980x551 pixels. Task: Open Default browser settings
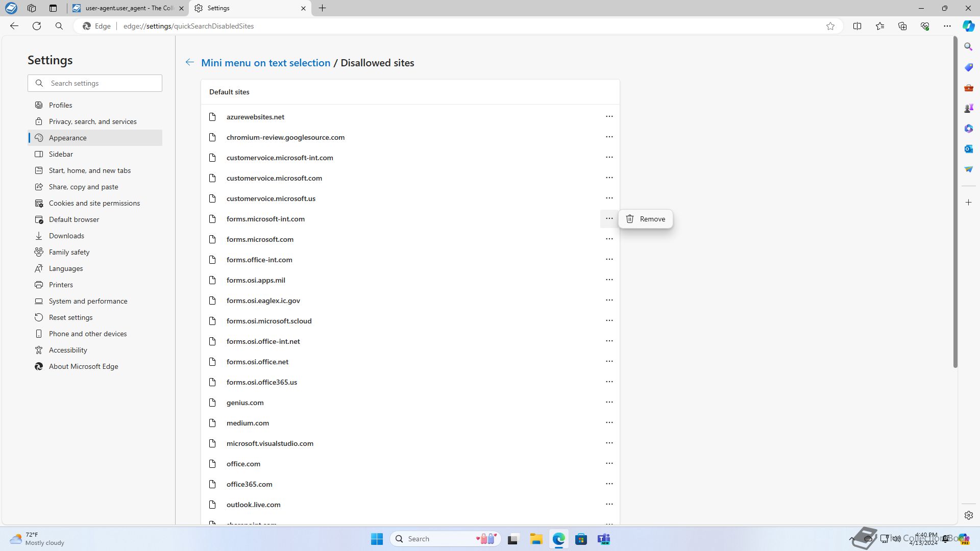pos(95,219)
